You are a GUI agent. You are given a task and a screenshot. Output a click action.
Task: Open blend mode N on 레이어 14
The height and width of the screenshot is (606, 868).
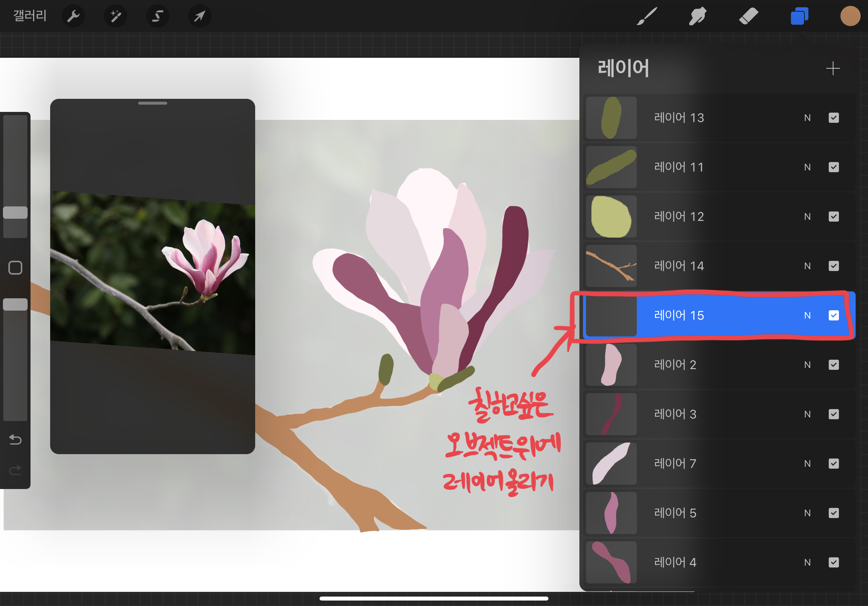(x=807, y=266)
